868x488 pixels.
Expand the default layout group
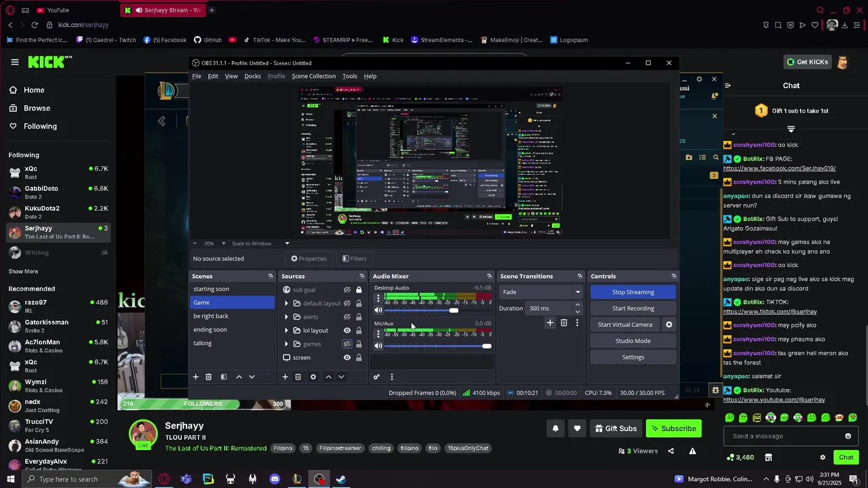[x=286, y=304]
